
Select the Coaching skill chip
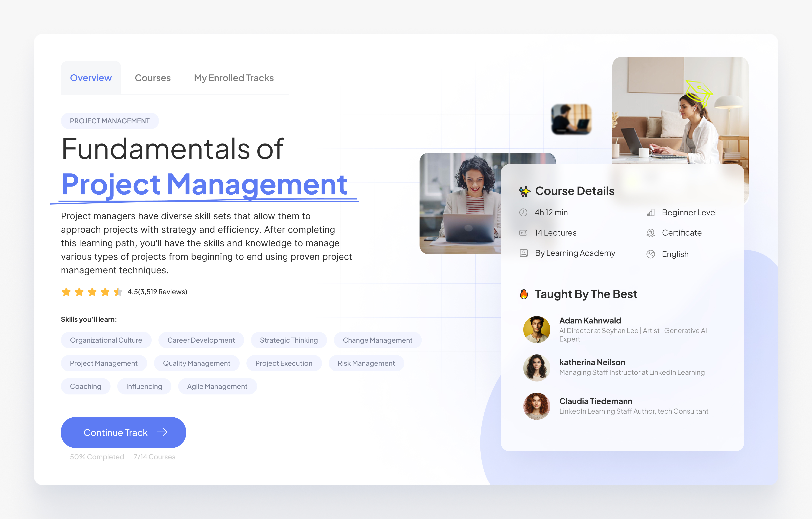86,386
